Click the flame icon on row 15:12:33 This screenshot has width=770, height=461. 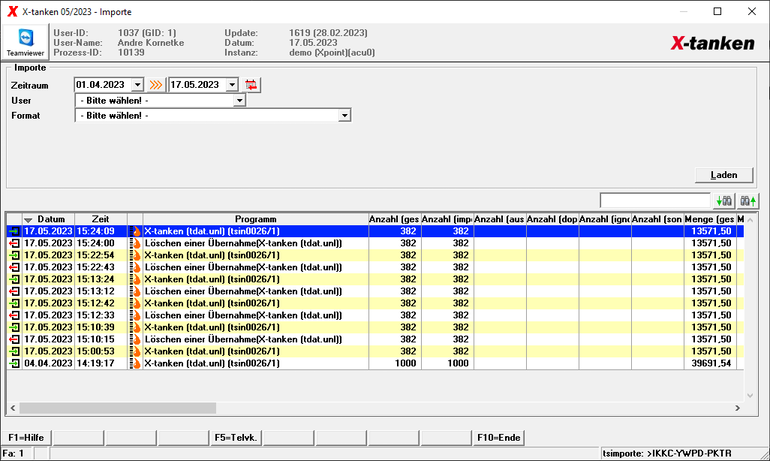[135, 315]
